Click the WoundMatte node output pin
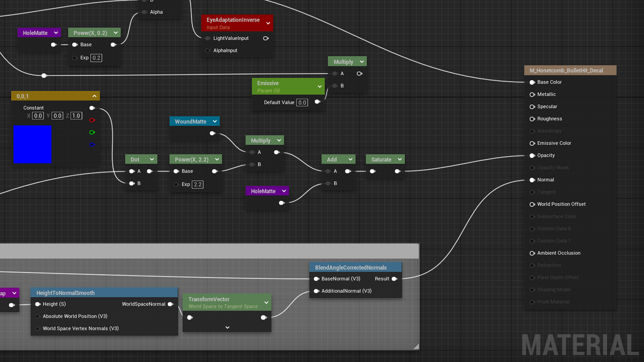 212,133
